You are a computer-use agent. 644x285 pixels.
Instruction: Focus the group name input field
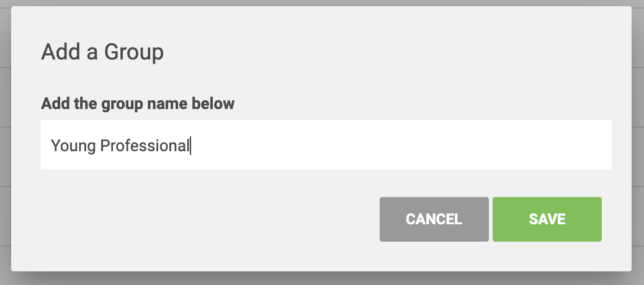click(x=326, y=146)
